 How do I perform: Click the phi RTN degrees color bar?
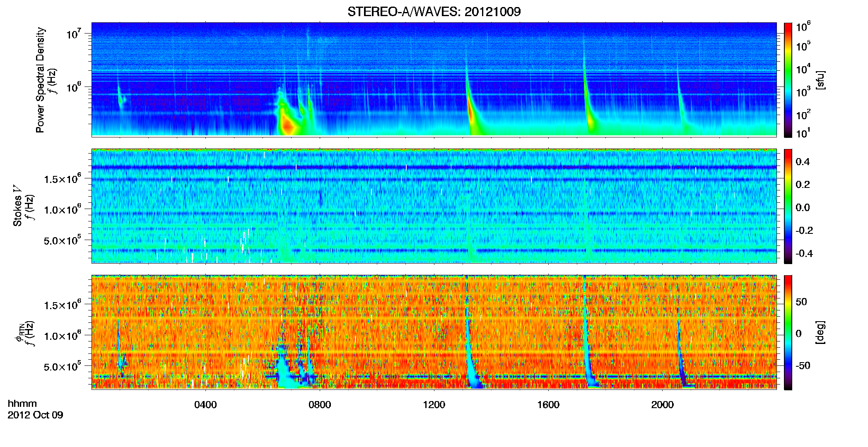[x=788, y=332]
